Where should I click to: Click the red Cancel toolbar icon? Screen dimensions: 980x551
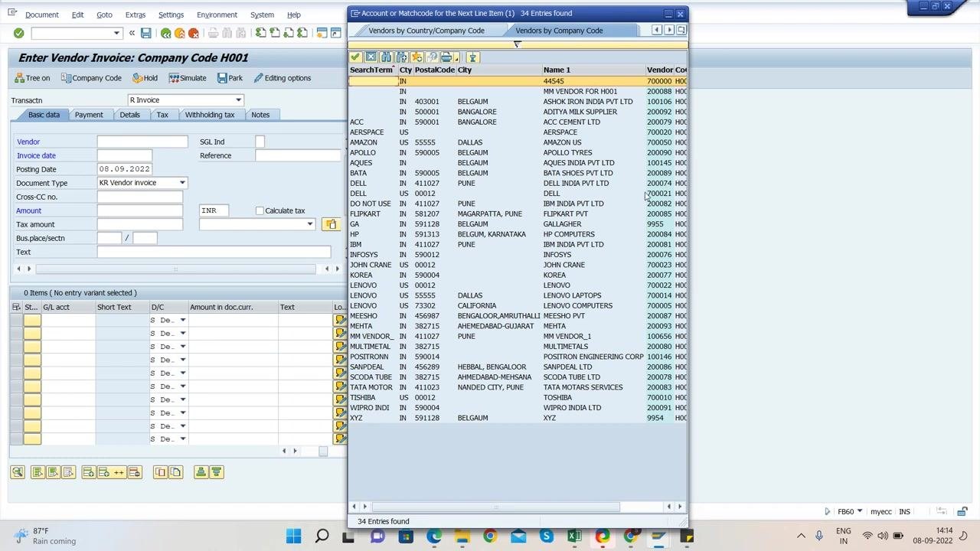tap(193, 33)
